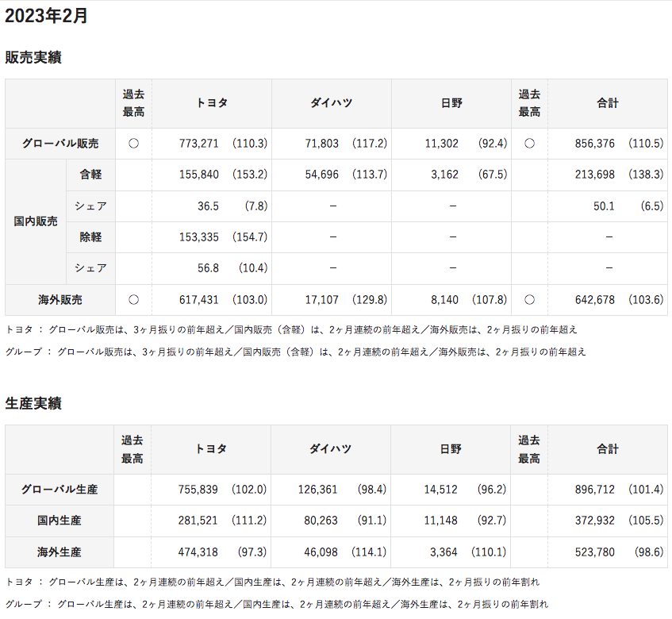Click the (110.5) total global sales ratio
Screen dimensions: 672x619
(x=646, y=143)
